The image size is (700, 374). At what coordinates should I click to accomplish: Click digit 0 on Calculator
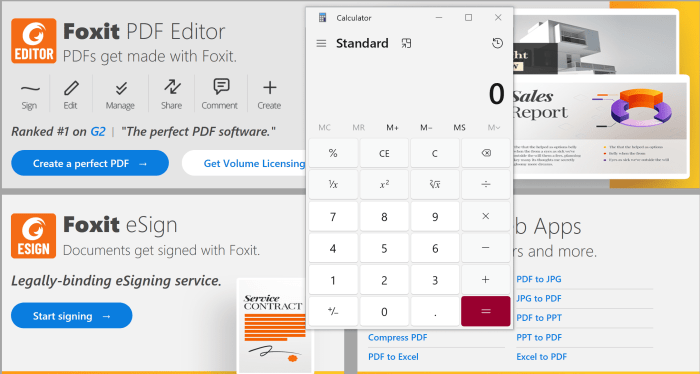[384, 311]
